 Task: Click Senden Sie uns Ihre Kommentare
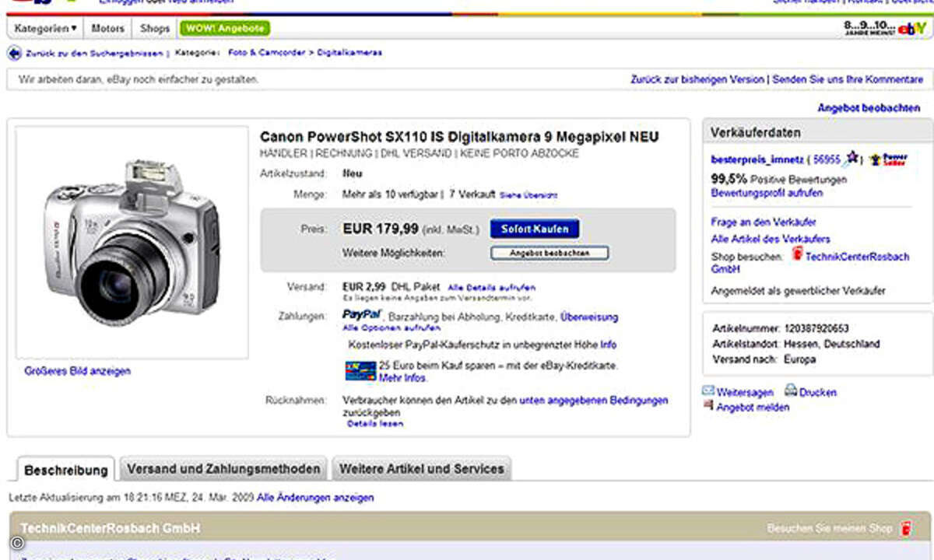[x=848, y=79]
